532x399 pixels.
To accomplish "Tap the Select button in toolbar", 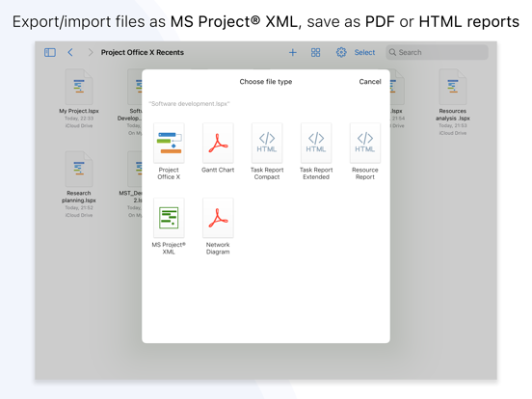I will pyautogui.click(x=364, y=52).
